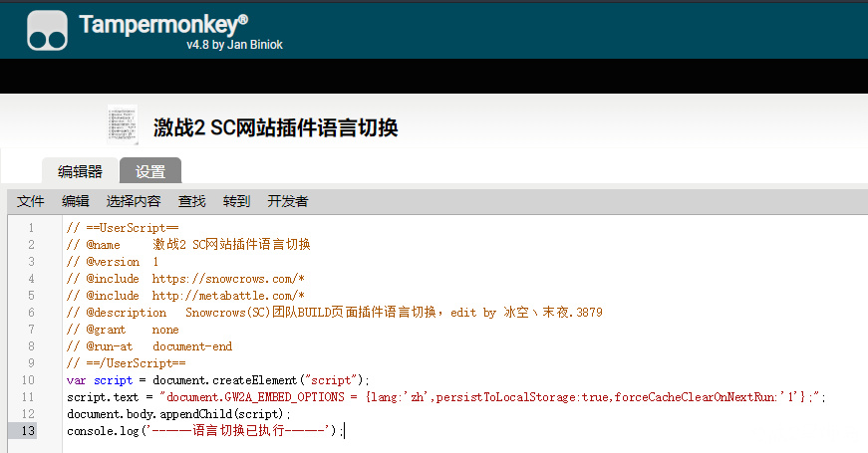Open the 查找 menu
868x453 pixels.
click(x=192, y=201)
